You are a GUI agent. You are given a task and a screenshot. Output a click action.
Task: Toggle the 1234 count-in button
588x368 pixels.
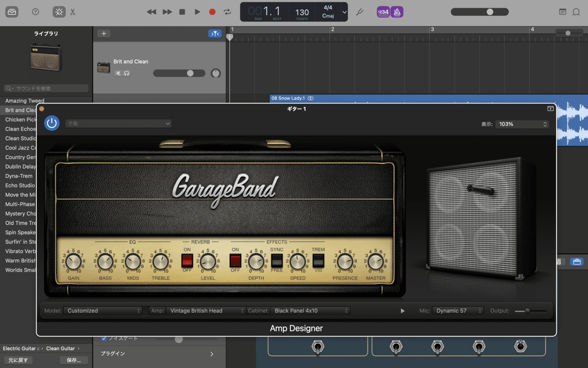pyautogui.click(x=383, y=12)
